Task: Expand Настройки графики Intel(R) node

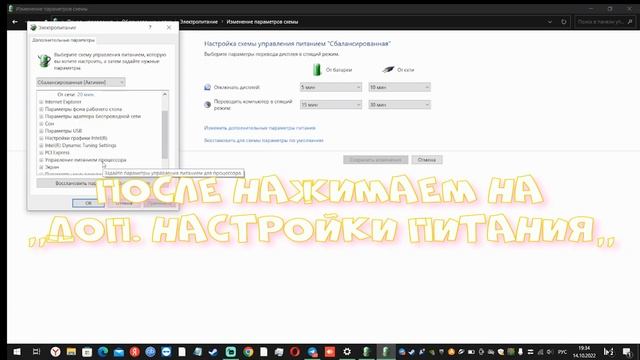Action: [41, 138]
